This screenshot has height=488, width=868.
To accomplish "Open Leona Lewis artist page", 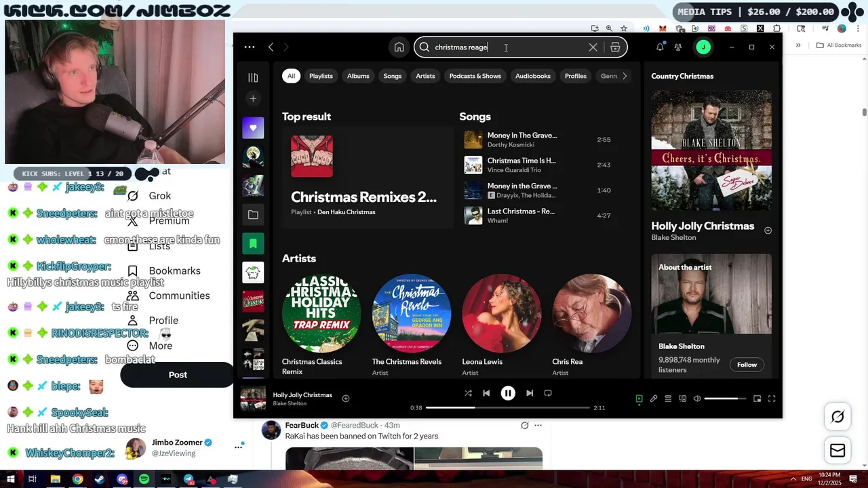I will click(502, 325).
